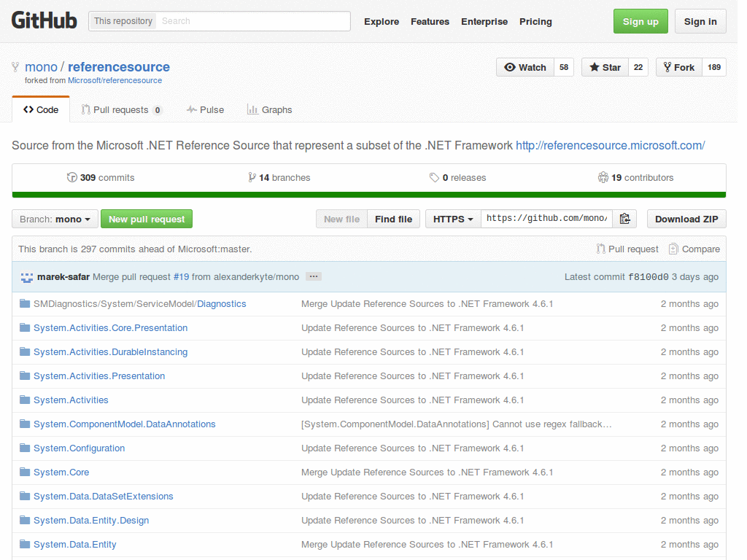Click the GitHub octocat logo
The width and height of the screenshot is (747, 560).
click(x=44, y=20)
